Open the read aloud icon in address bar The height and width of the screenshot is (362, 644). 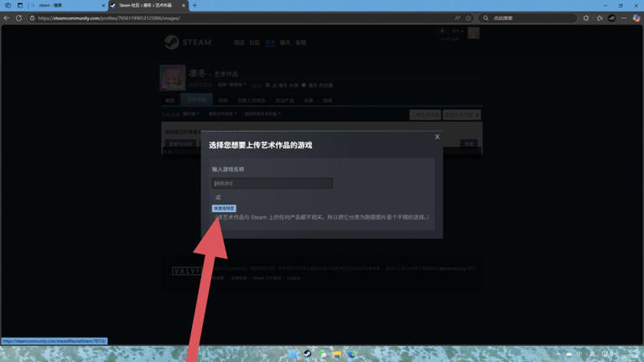[457, 18]
